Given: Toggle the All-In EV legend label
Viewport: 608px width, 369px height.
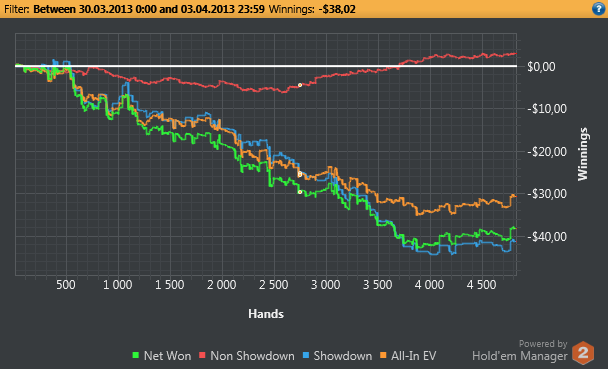Looking at the screenshot, I should [x=413, y=355].
